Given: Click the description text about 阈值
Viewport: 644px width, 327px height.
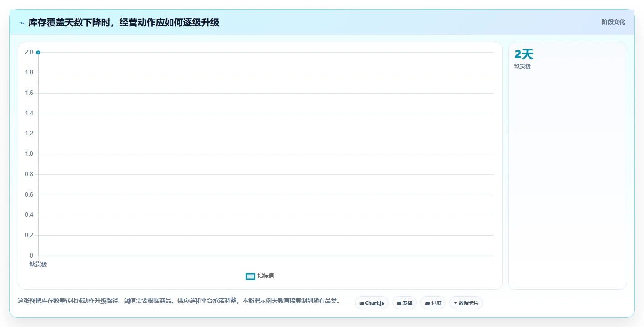Looking at the screenshot, I should (x=180, y=301).
